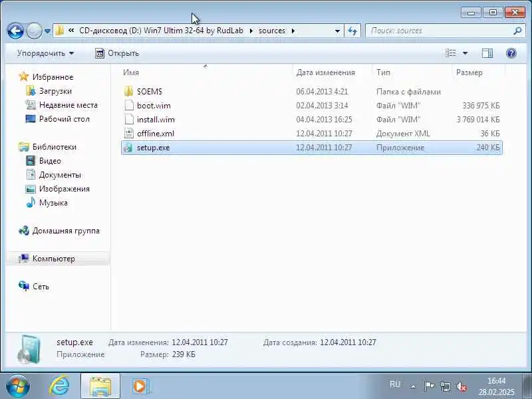
Task: Toggle the preview pane button
Action: (487, 53)
